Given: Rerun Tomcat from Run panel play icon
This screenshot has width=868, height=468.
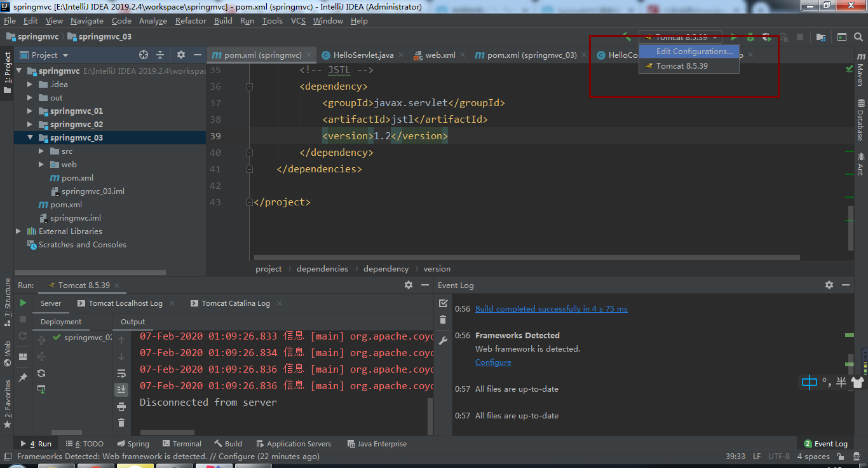Looking at the screenshot, I should [23, 303].
